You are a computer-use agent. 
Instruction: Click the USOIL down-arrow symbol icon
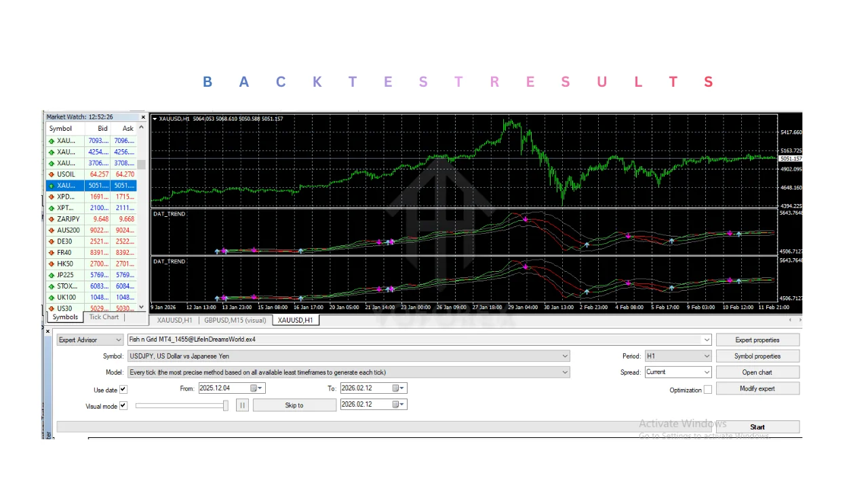click(x=51, y=174)
